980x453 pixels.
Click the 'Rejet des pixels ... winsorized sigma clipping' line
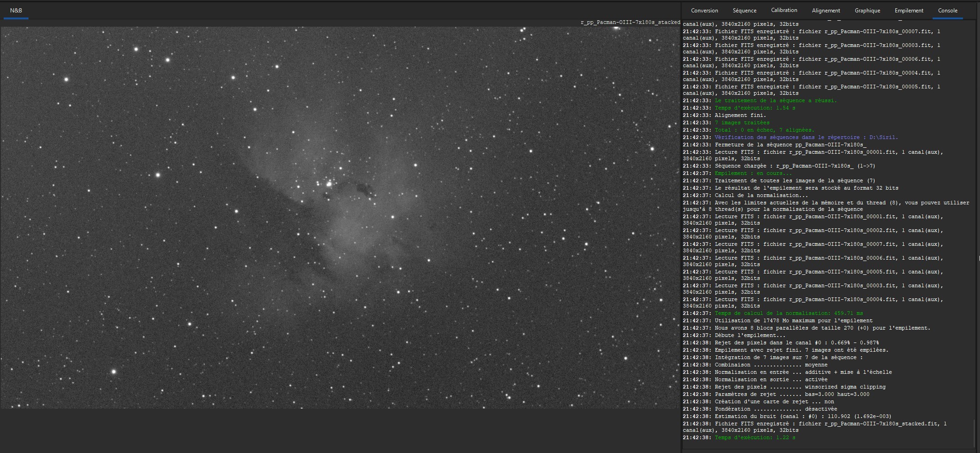point(800,387)
